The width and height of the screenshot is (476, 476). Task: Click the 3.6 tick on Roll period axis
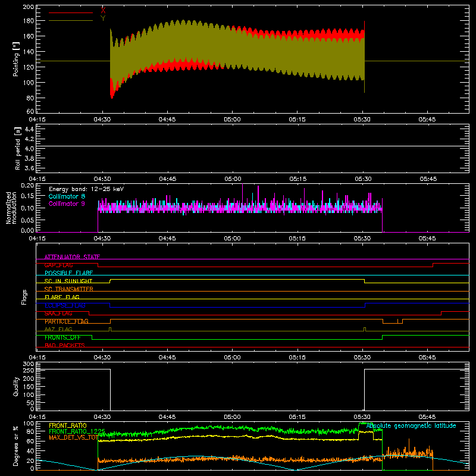pos(29,168)
